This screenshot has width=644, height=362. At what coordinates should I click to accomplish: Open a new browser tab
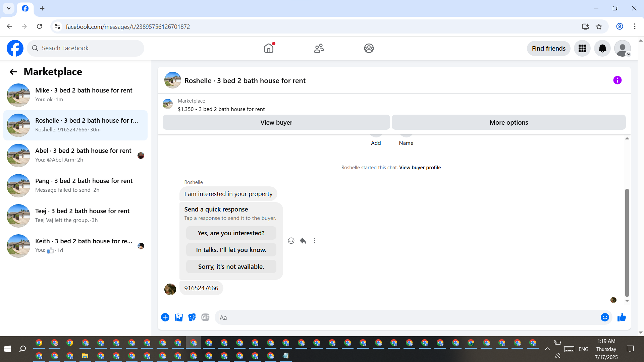pos(42,8)
